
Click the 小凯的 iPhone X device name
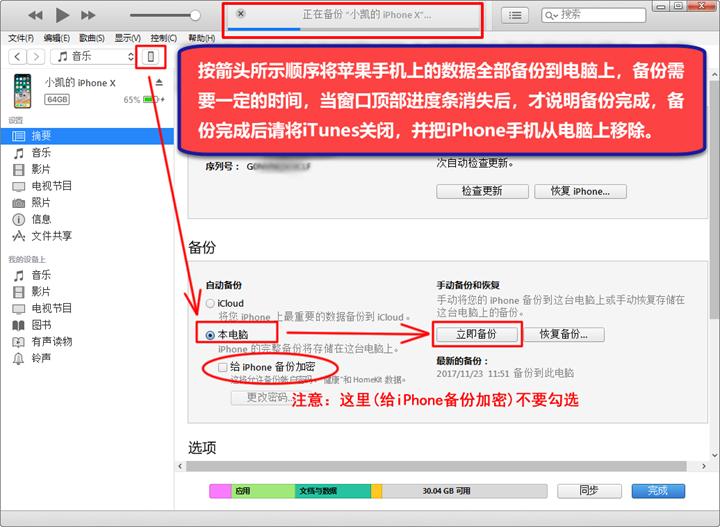(80, 83)
